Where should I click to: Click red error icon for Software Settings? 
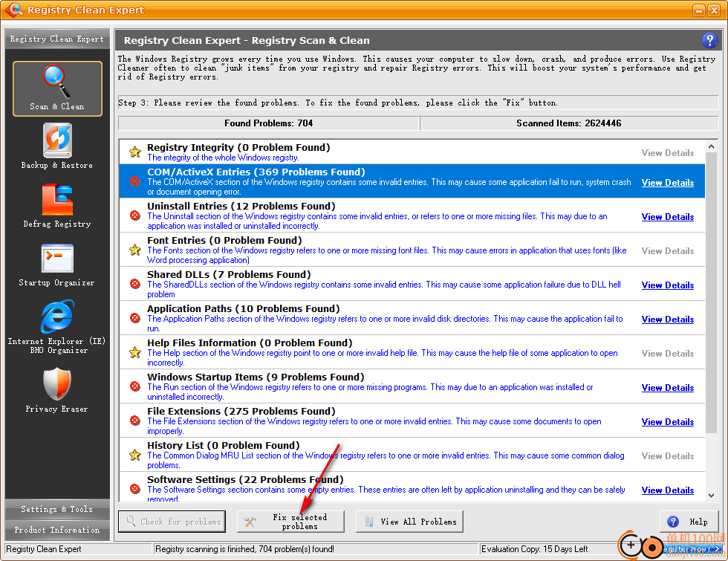(x=135, y=489)
